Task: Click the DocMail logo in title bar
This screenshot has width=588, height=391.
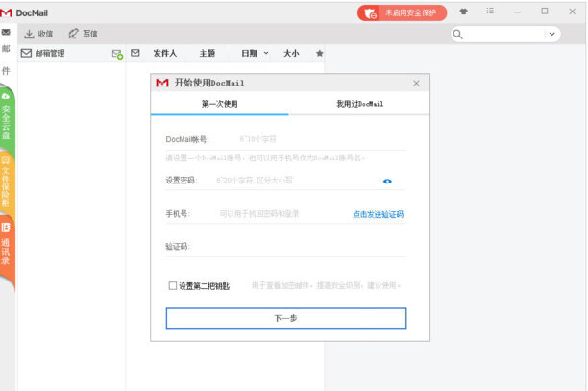Action: (x=7, y=13)
